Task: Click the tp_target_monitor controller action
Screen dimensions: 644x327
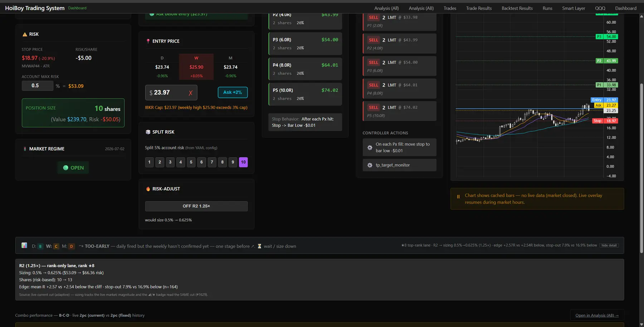Action: (399, 165)
